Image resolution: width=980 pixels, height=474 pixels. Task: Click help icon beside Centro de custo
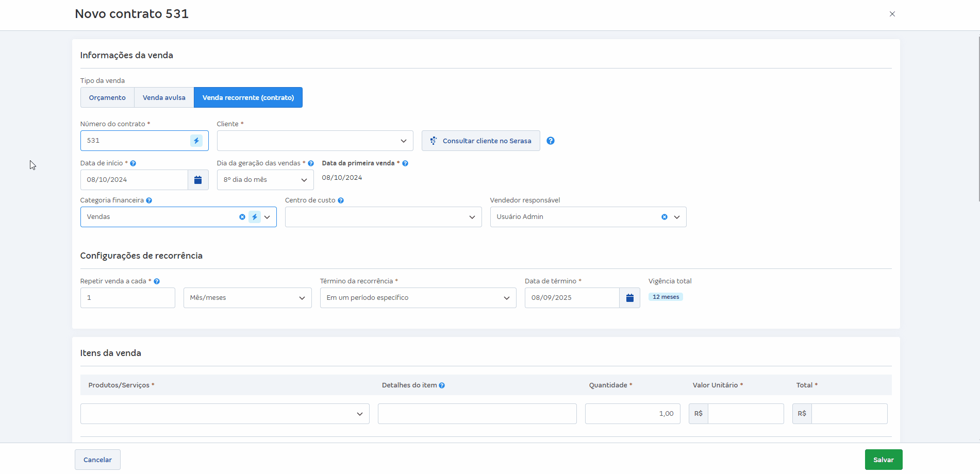341,200
